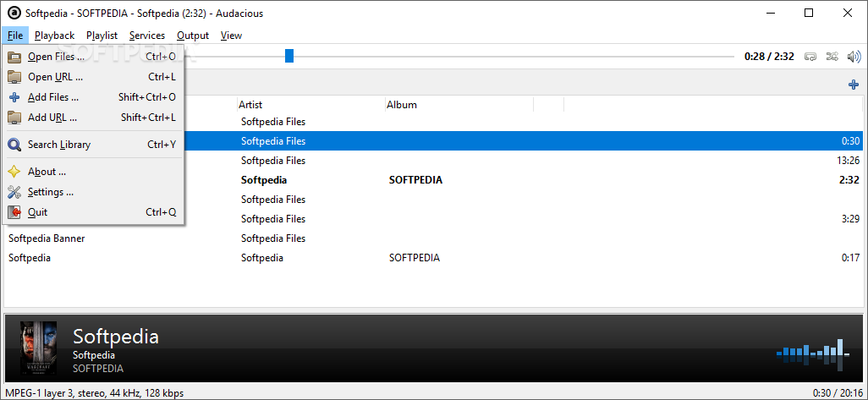Open the Output menu
Image resolution: width=868 pixels, height=400 pixels.
point(193,36)
